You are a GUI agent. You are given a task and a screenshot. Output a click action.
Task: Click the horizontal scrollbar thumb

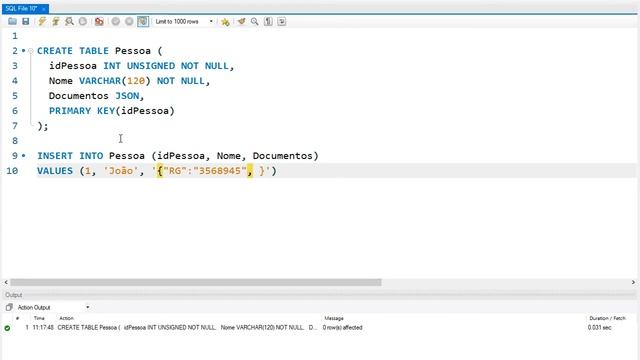(x=196, y=282)
